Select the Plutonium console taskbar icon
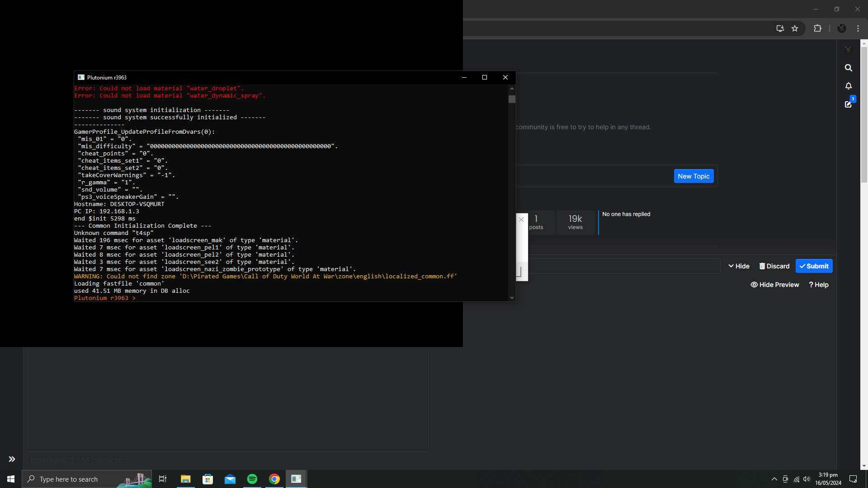The image size is (868, 488). click(x=297, y=479)
